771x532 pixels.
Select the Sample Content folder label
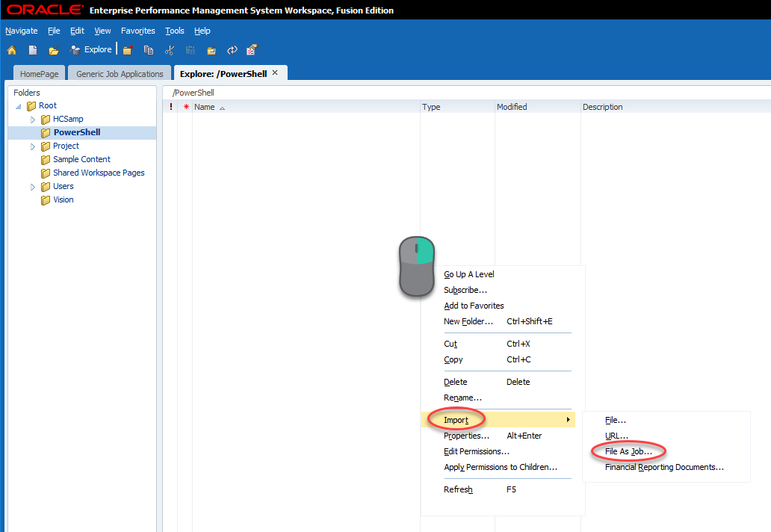click(81, 159)
